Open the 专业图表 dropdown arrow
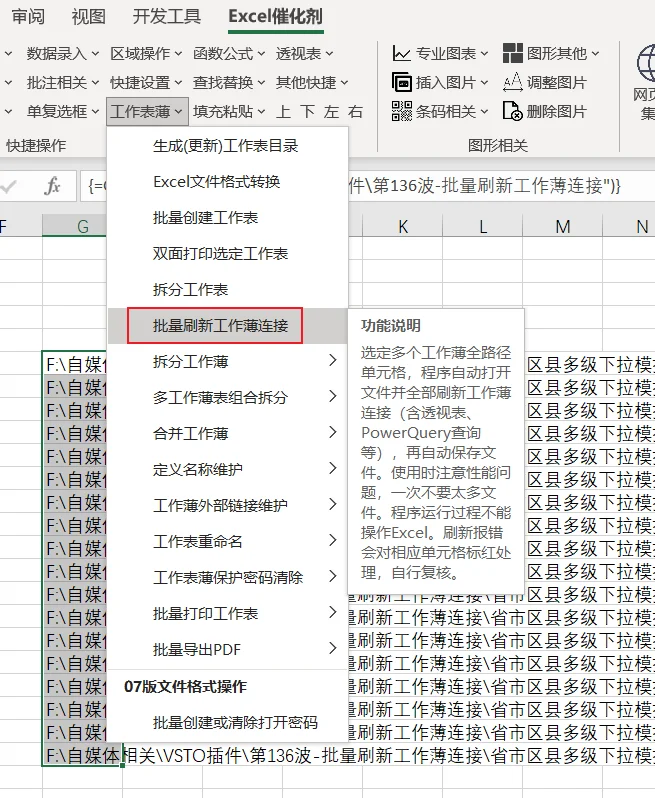The height and width of the screenshot is (798, 655). coord(484,53)
